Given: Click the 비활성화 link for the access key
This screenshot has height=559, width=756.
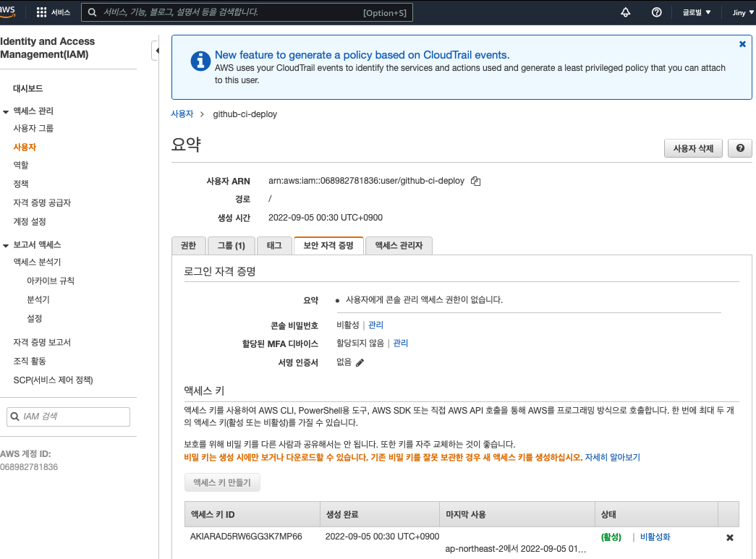Looking at the screenshot, I should click(655, 537).
